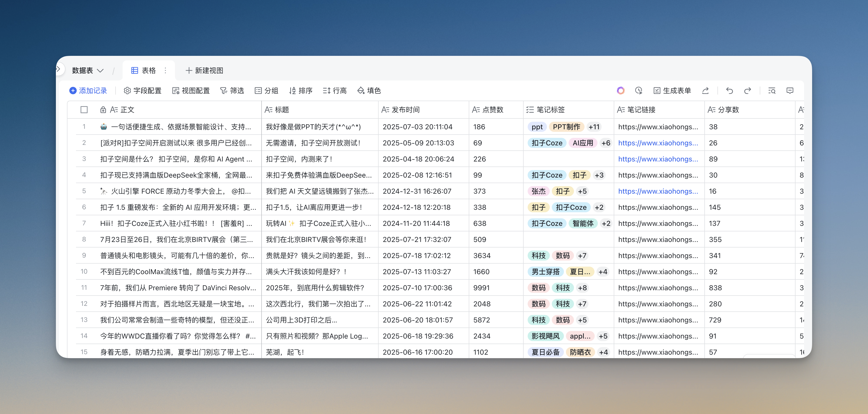
Task: Open 填色 fill color tool
Action: [x=369, y=91]
